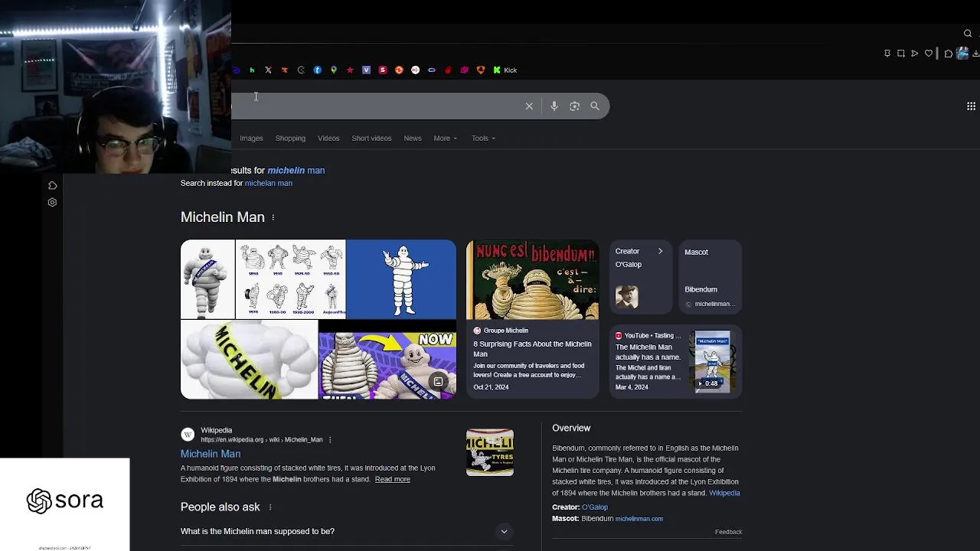Screen dimensions: 980x551
Task: Click the blue circle 't' bookmark
Action: 317,70
